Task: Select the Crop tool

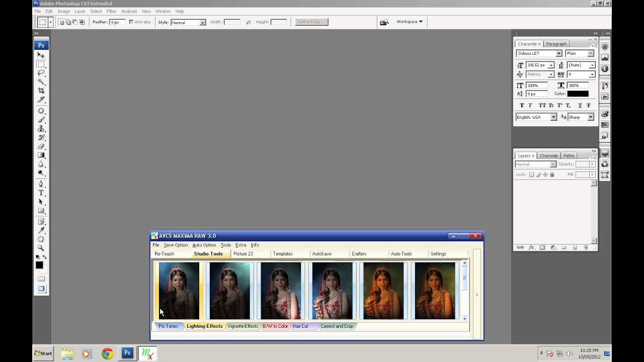Action: (x=41, y=90)
